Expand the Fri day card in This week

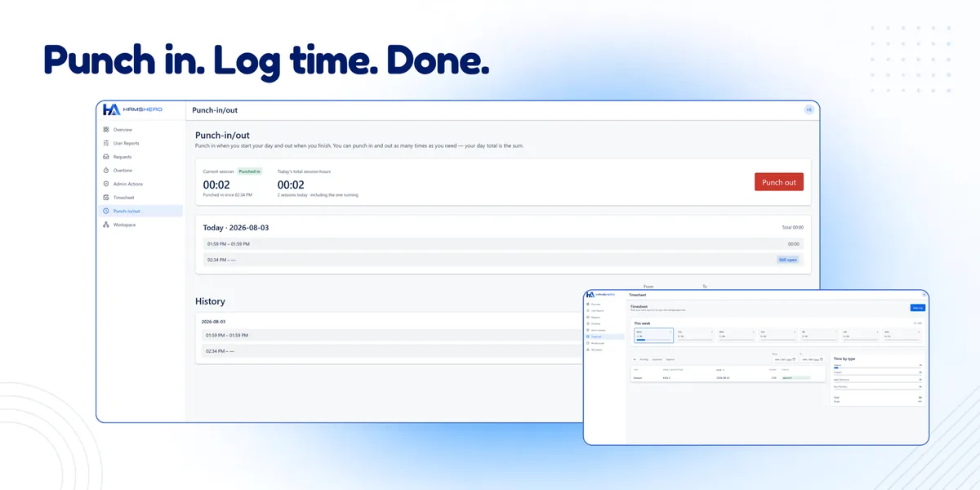pyautogui.click(x=819, y=336)
